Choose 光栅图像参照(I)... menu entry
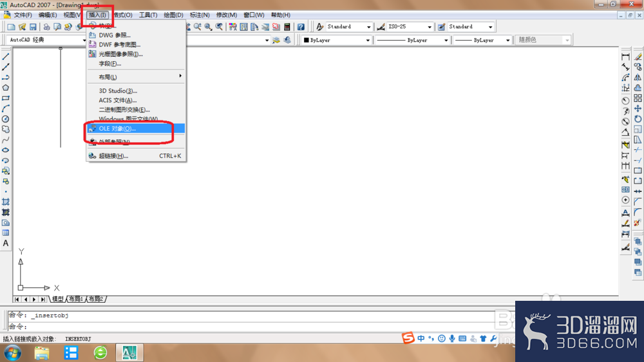Image resolution: width=644 pixels, height=362 pixels. pos(136,54)
